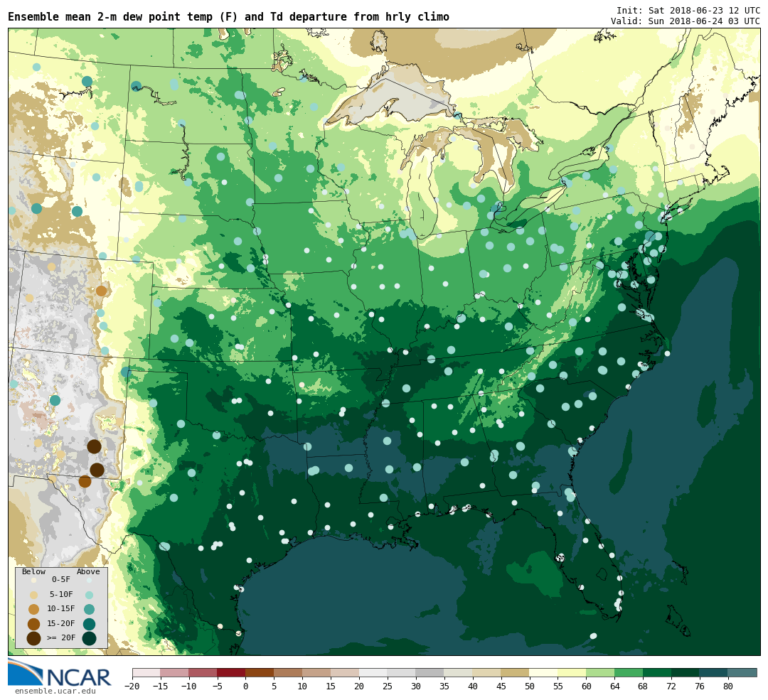
Task: Click the last color bar segment past 80
Action: coord(742,672)
